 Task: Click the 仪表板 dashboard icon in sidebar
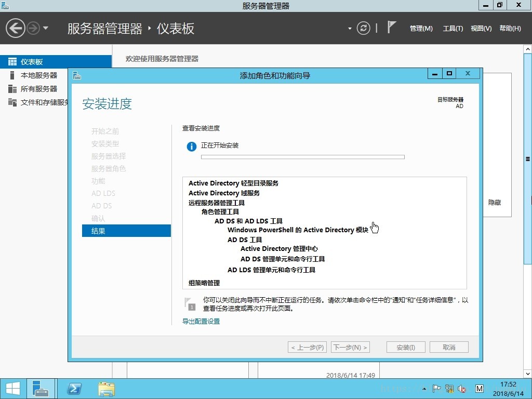coord(12,62)
